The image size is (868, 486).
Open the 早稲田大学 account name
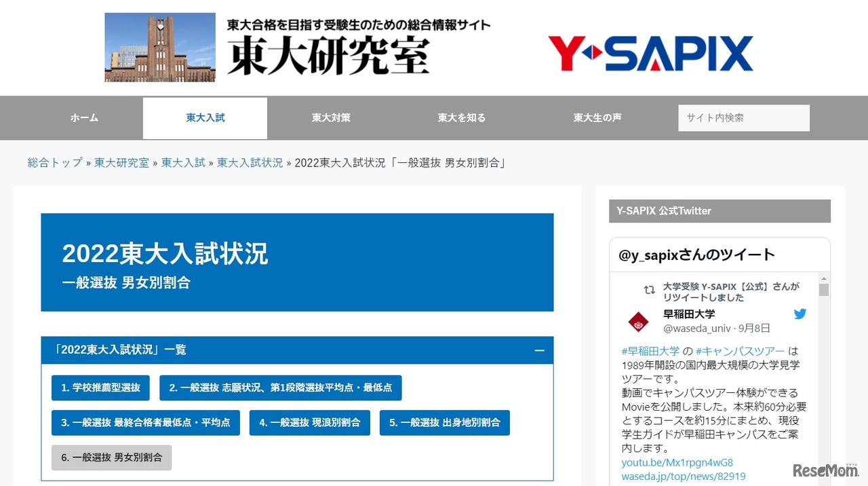[689, 314]
